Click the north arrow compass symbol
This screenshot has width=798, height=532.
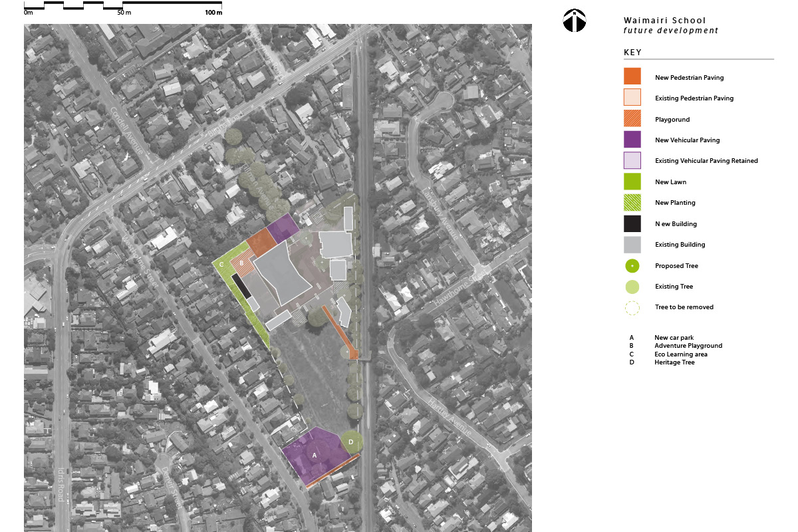point(575,21)
